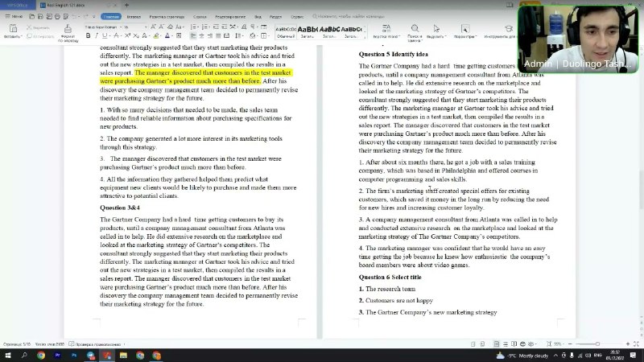Open the Page Layout (Разметка страницы) tab
Viewport: 644px width, 362px height.
pyautogui.click(x=167, y=17)
